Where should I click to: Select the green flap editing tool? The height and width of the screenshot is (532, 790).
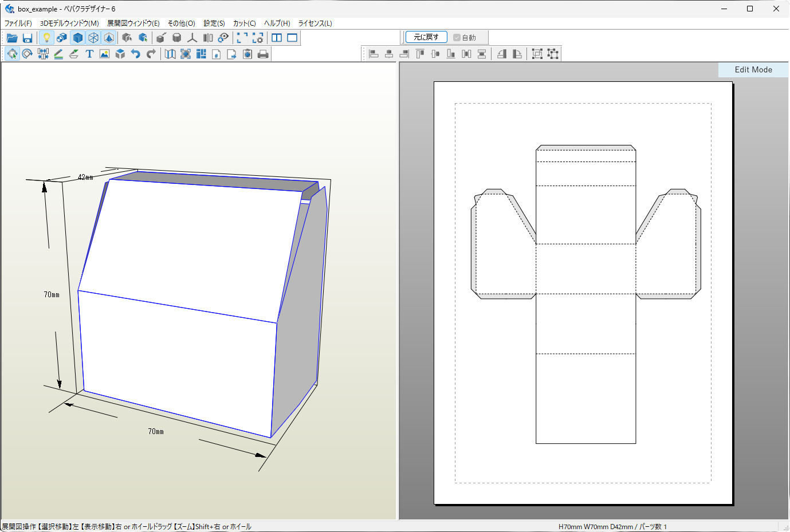(x=74, y=54)
